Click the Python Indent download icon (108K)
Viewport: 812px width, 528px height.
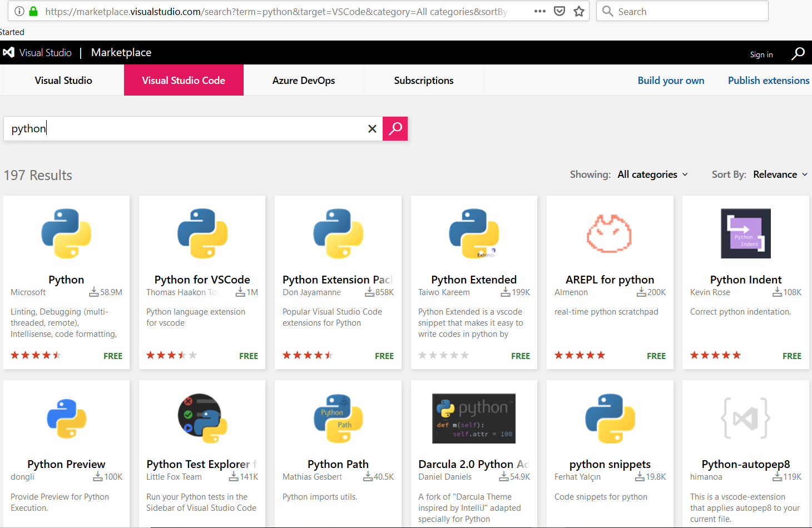(x=778, y=292)
